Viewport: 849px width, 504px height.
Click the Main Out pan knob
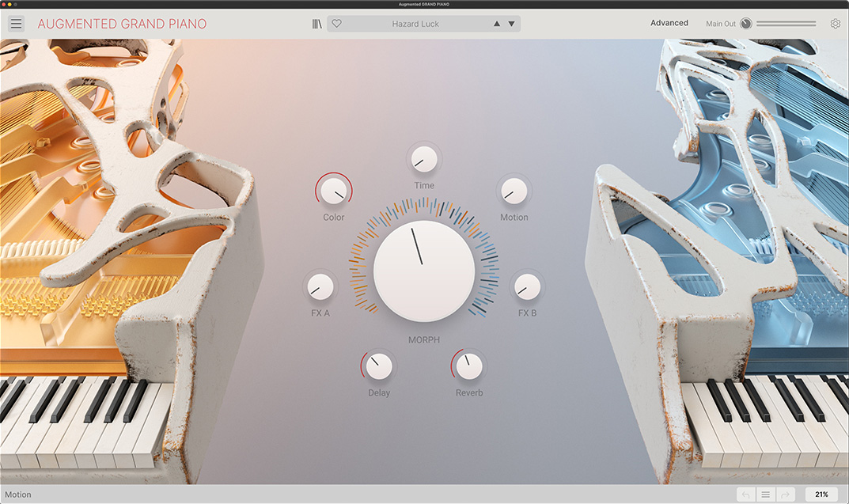[x=747, y=24]
